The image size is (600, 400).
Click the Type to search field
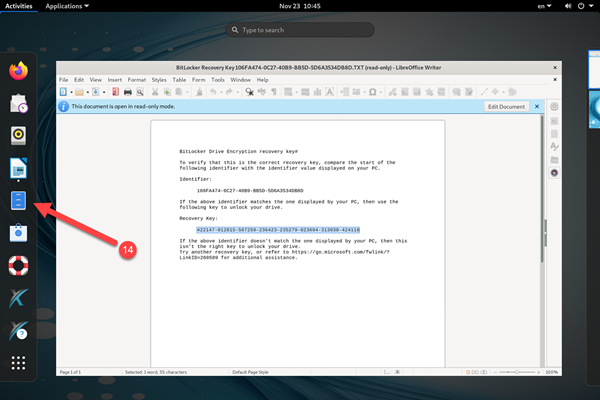[x=300, y=30]
